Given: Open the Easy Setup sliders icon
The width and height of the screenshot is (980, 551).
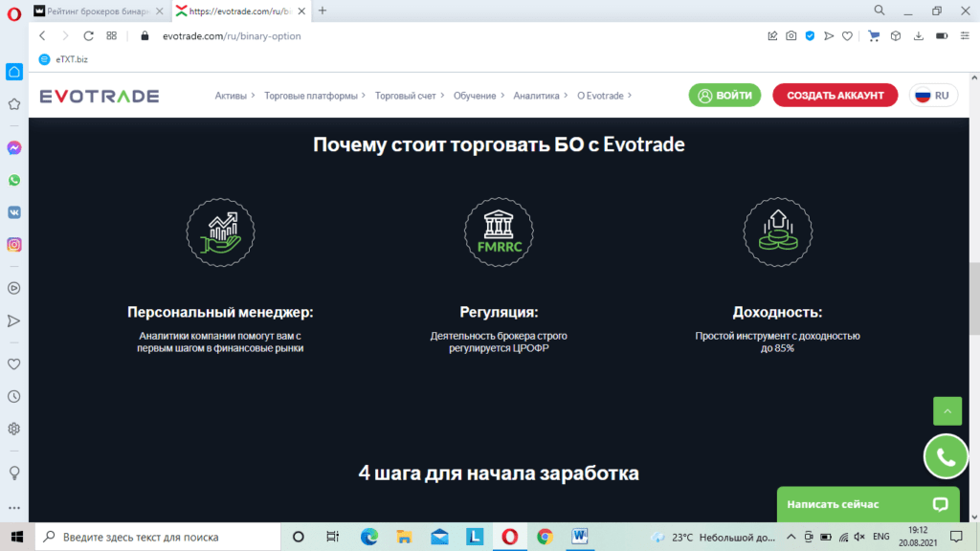Looking at the screenshot, I should (965, 35).
